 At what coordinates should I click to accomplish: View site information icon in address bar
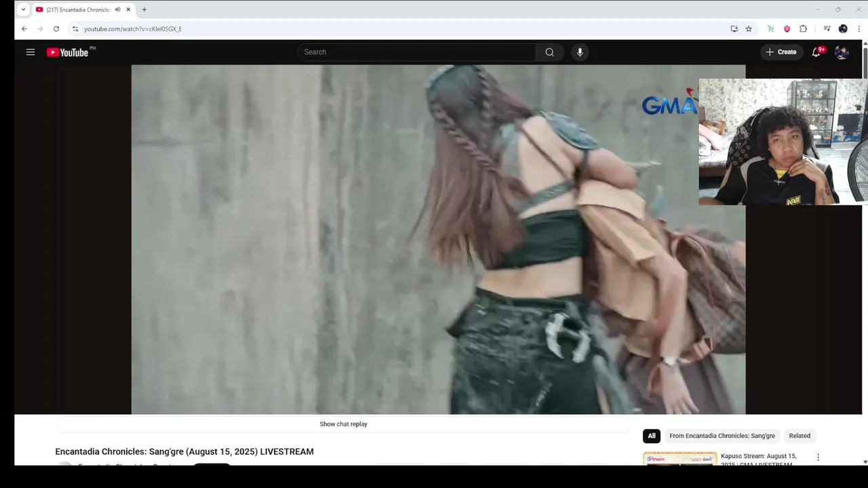coord(75,29)
